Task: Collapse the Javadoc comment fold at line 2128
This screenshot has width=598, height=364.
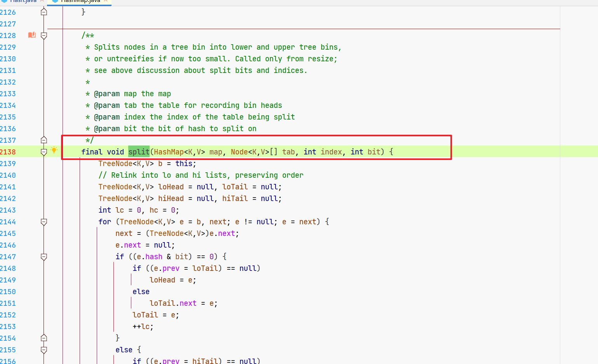Action: coord(44,36)
